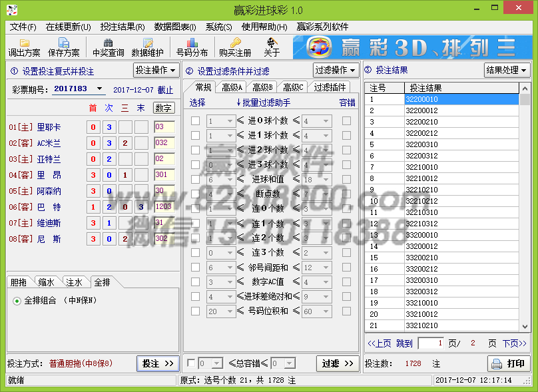Click the 过滤 >> button
The width and height of the screenshot is (538, 392).
pos(338,363)
